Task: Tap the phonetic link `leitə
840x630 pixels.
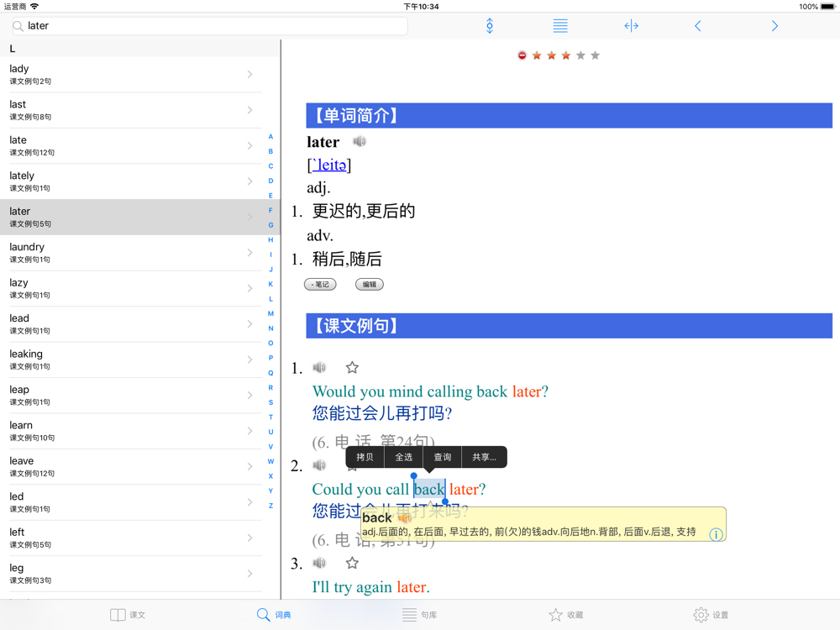Action: (329, 165)
